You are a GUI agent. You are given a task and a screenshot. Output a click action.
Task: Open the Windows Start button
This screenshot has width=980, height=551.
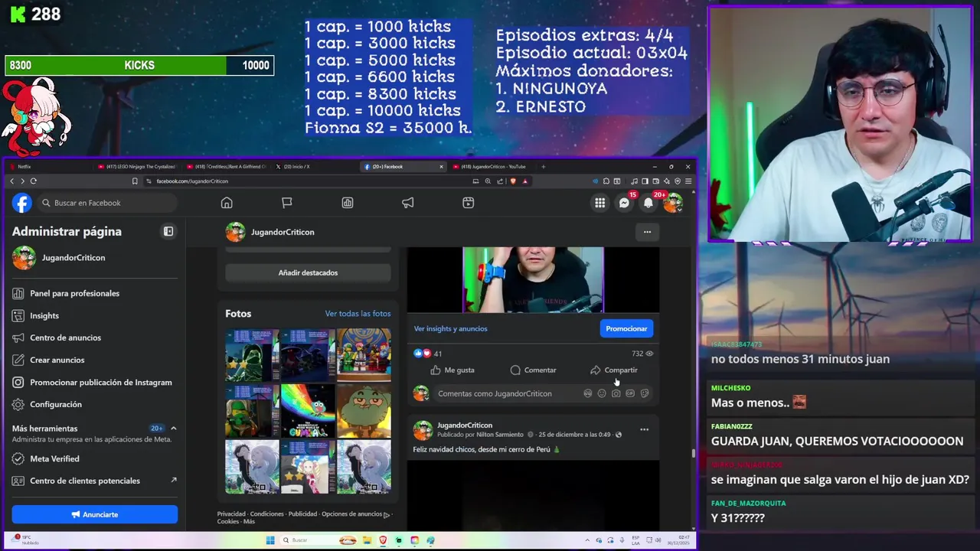click(x=270, y=540)
